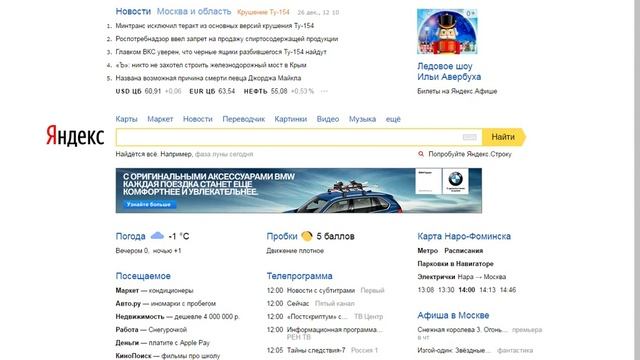Click the red magnifier icon near Яндекс.Строку
The height and width of the screenshot is (360, 640).
pyautogui.click(x=421, y=154)
